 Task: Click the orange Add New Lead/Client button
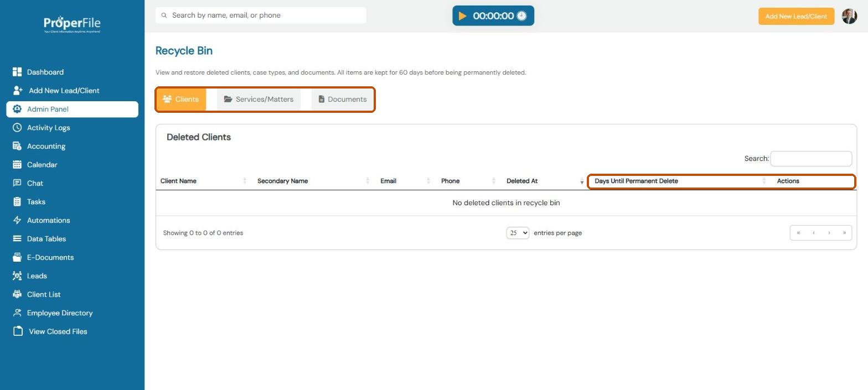[796, 16]
